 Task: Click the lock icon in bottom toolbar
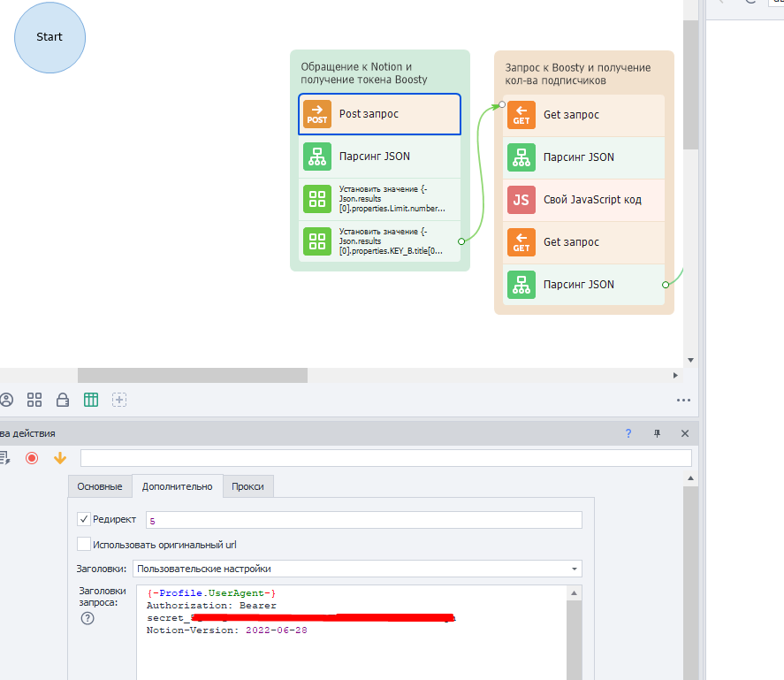tap(63, 400)
